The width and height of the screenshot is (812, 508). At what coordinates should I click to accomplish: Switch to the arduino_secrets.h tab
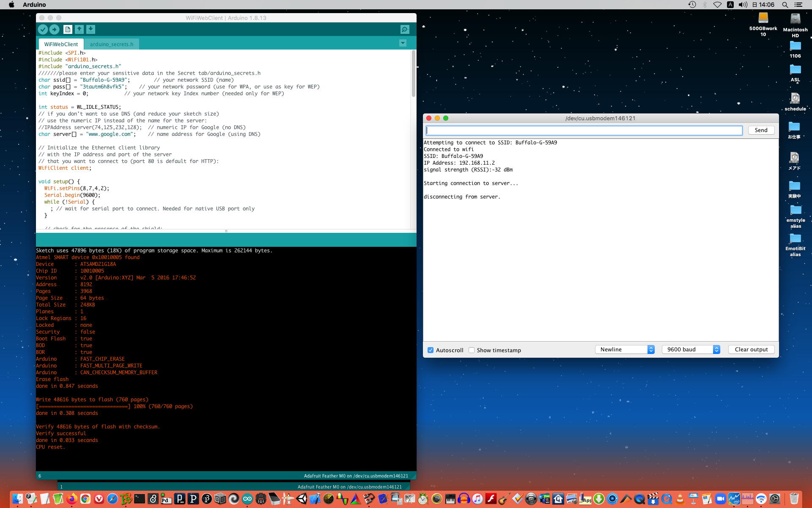point(111,44)
